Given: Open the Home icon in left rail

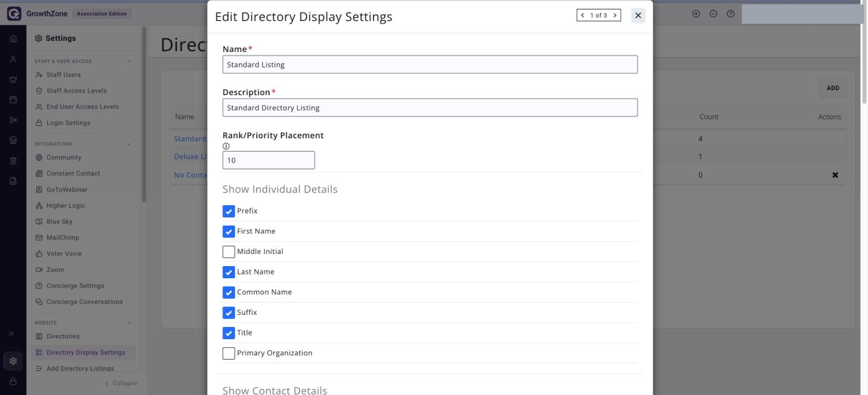Looking at the screenshot, I should (x=13, y=39).
